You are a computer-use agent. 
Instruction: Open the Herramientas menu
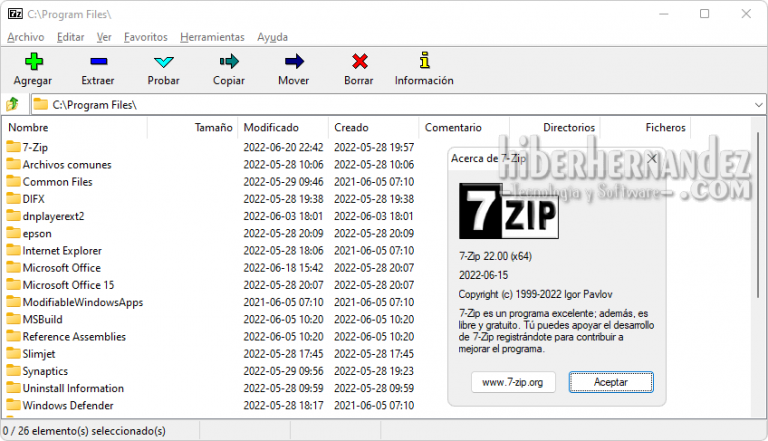click(x=213, y=37)
